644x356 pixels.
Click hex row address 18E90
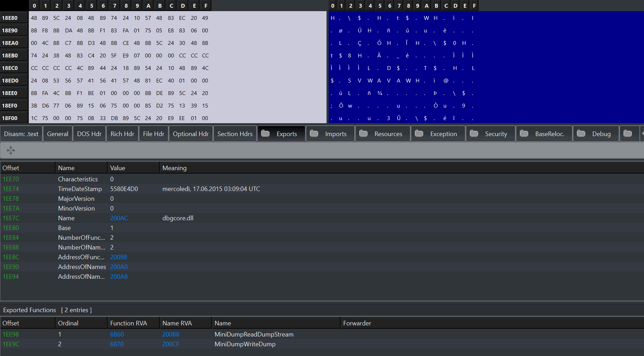[x=14, y=30]
